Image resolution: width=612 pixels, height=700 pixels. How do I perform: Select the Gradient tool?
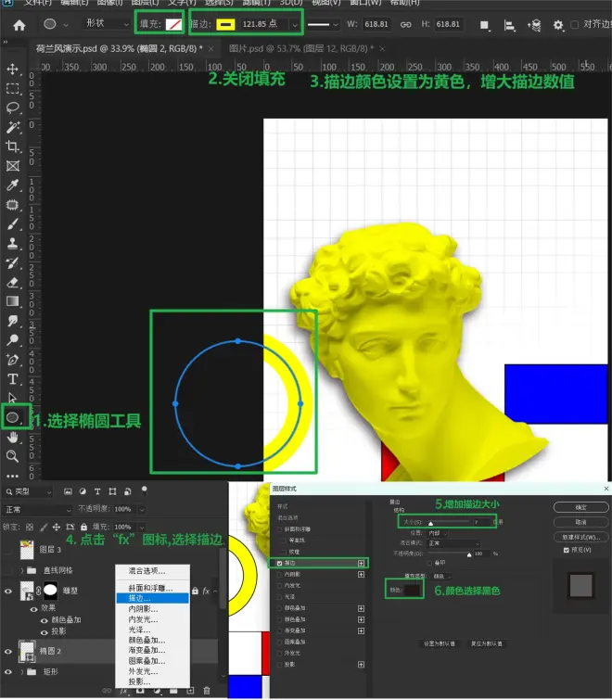[12, 301]
